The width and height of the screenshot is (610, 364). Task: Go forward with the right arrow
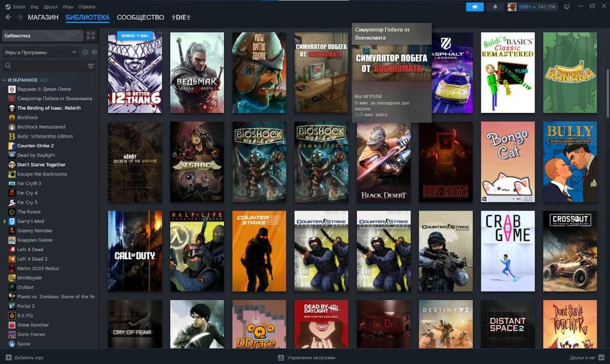point(20,18)
